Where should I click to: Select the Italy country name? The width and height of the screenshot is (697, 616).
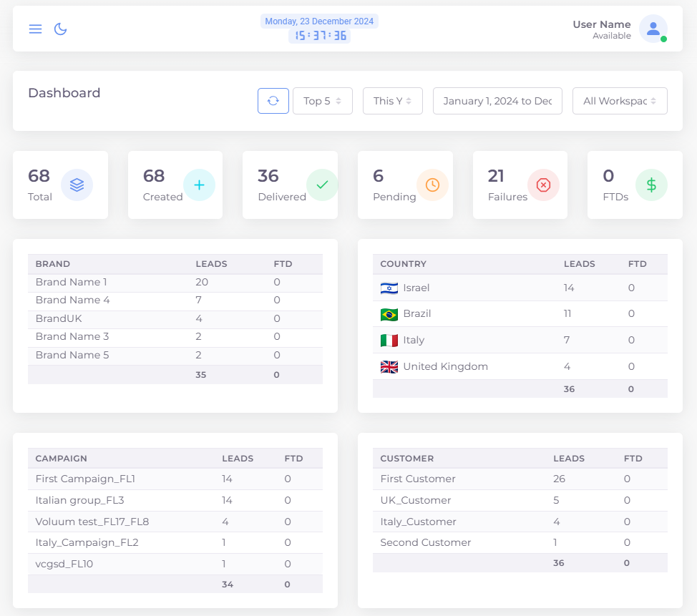414,340
